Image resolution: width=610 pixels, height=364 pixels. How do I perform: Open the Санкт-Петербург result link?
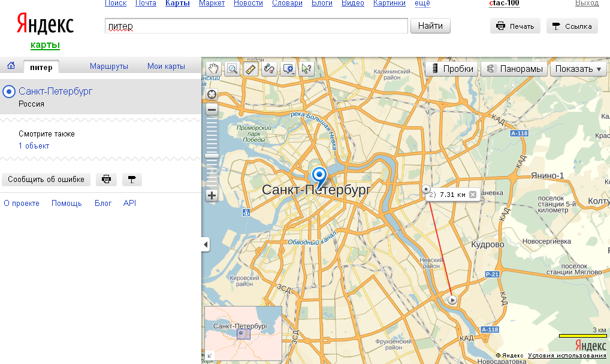[x=56, y=92]
